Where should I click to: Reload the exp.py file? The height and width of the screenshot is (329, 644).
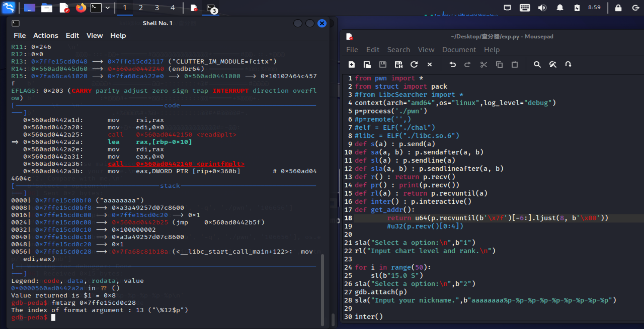click(414, 65)
